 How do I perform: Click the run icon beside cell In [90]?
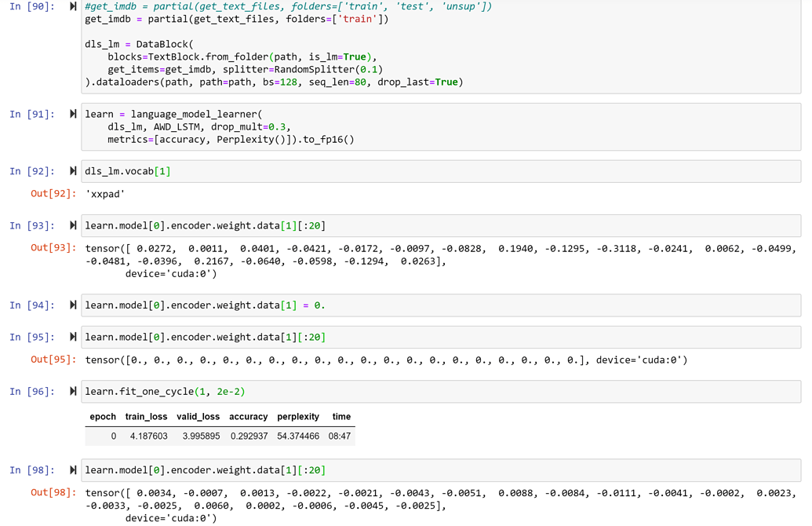tap(71, 7)
